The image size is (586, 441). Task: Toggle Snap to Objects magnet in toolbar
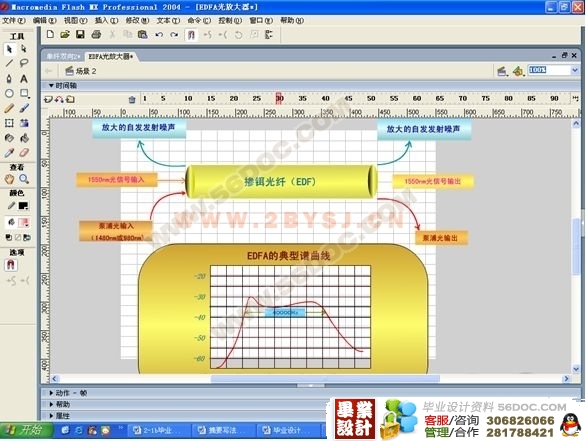pos(191,35)
